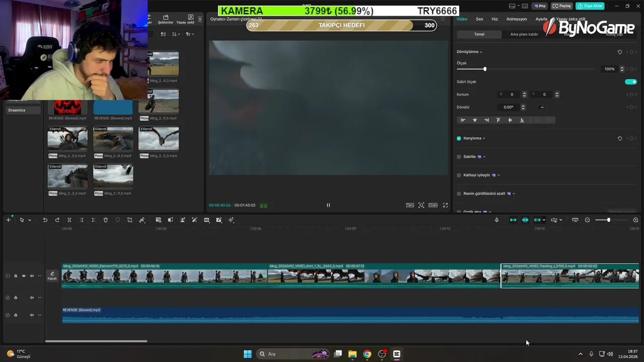Start voice recording with microphone icon

point(497,220)
